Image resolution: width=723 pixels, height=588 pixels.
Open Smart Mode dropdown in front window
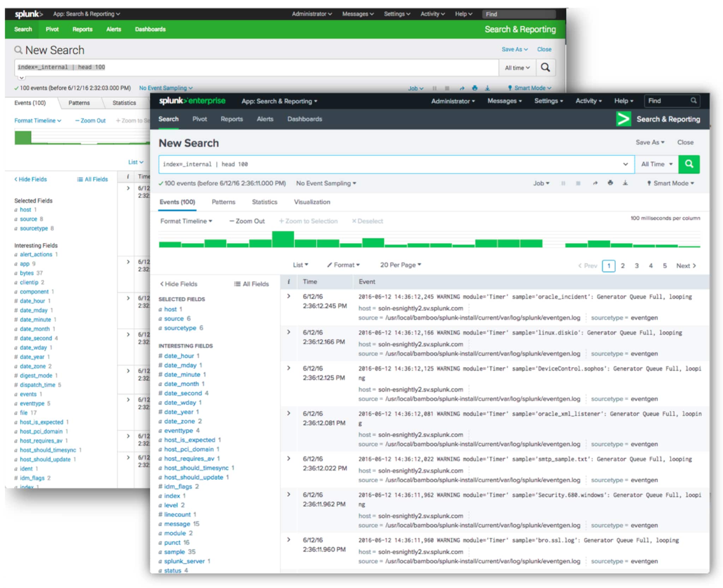click(x=670, y=183)
